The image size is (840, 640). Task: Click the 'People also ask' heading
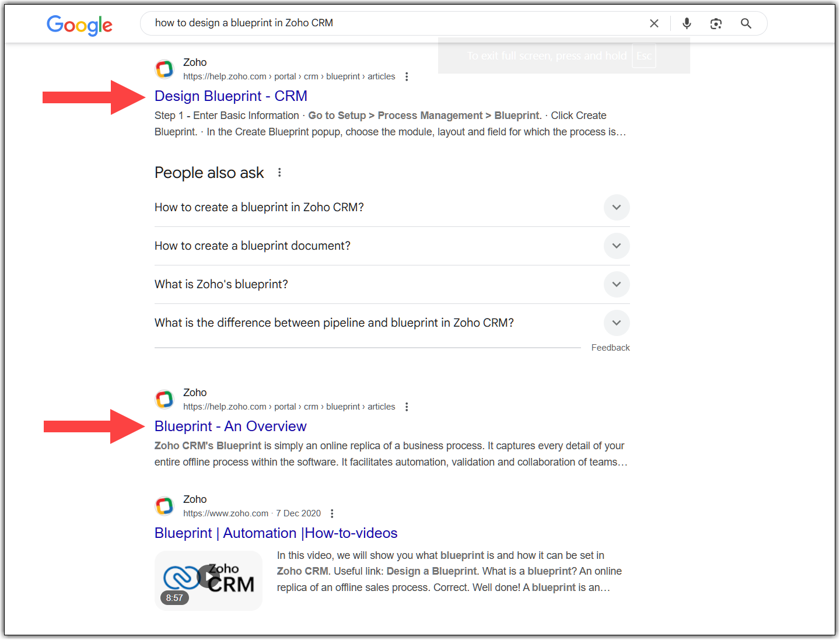click(209, 173)
